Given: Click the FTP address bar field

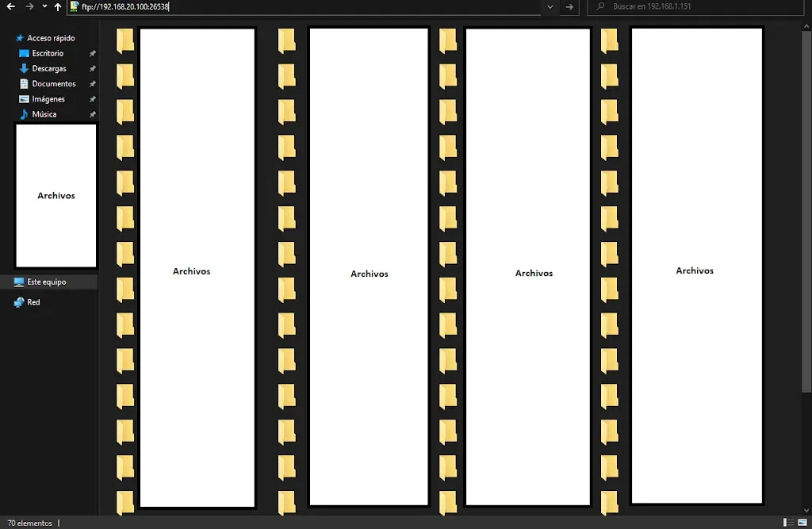Looking at the screenshot, I should pos(304,6).
